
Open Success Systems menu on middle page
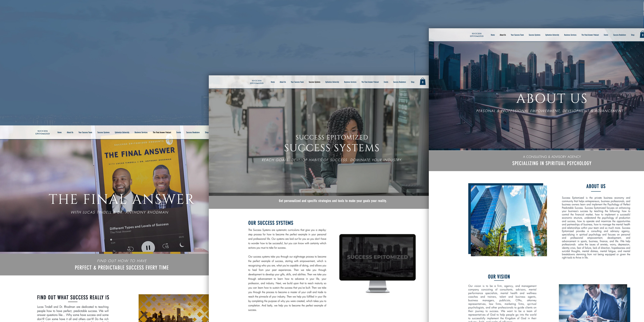pyautogui.click(x=314, y=82)
